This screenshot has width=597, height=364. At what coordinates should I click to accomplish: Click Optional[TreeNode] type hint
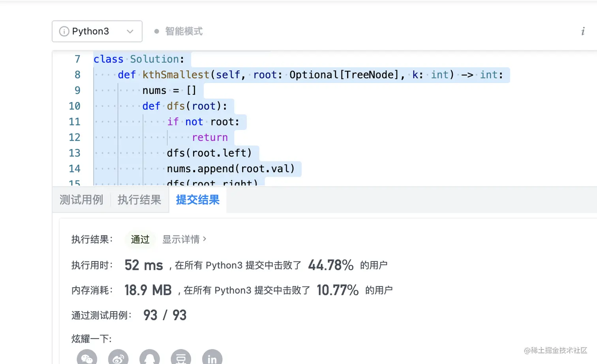tap(344, 75)
